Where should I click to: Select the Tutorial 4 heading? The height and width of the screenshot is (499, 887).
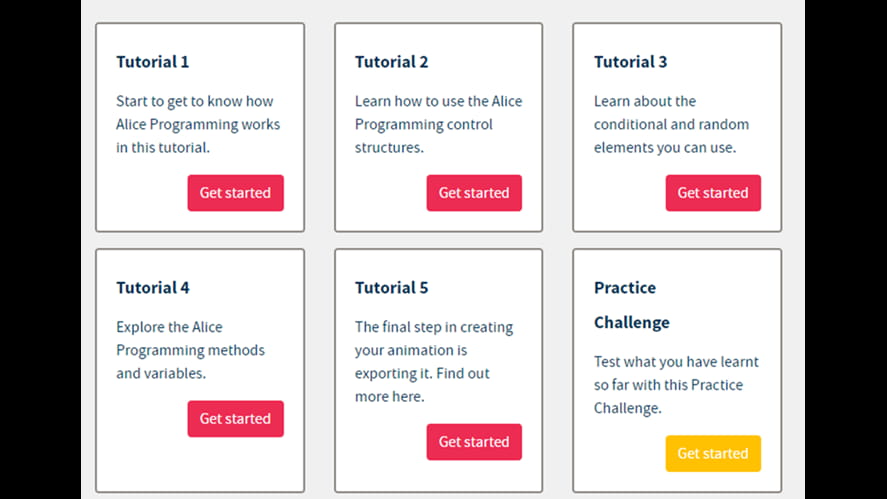(x=153, y=287)
